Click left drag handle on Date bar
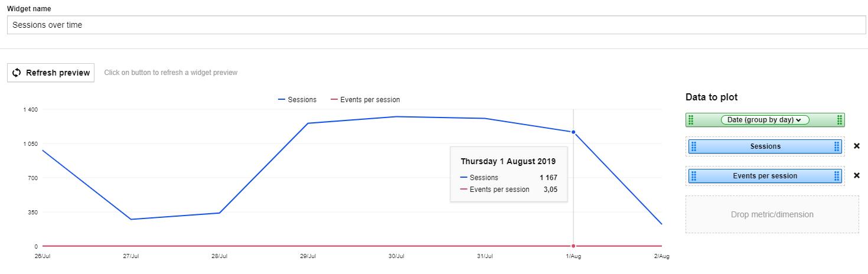This screenshot has height=274, width=868. (691, 120)
